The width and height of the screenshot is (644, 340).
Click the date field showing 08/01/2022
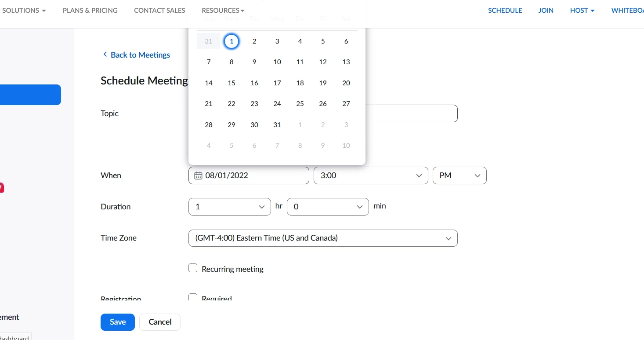click(x=249, y=175)
